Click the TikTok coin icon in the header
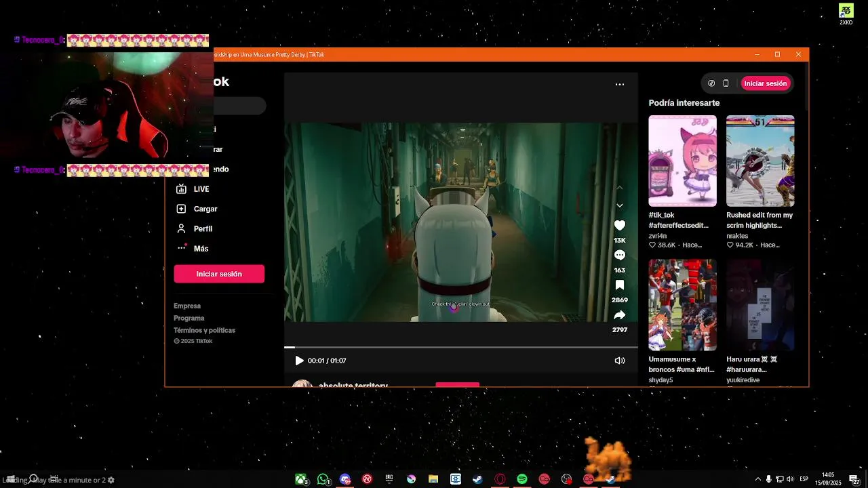 (711, 83)
